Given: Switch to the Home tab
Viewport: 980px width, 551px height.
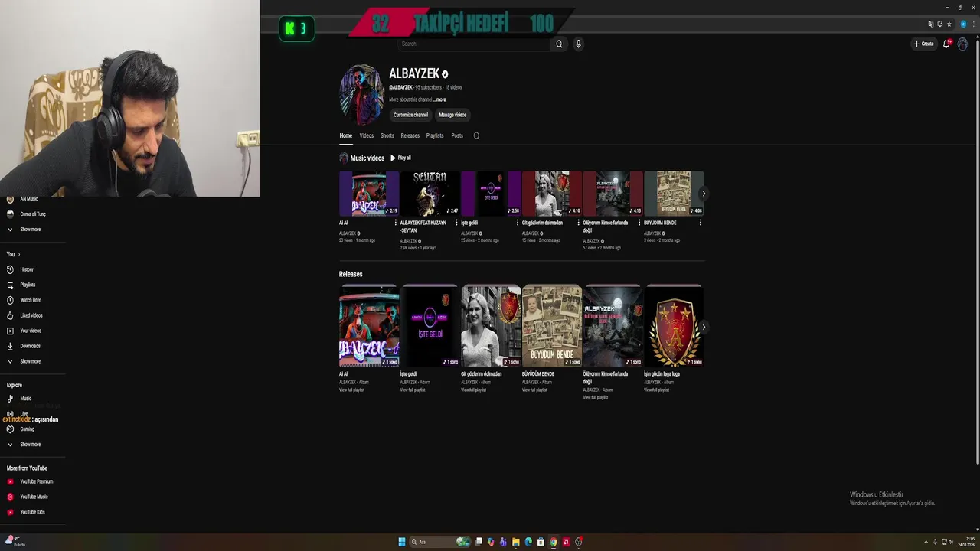Looking at the screenshot, I should pos(346,135).
